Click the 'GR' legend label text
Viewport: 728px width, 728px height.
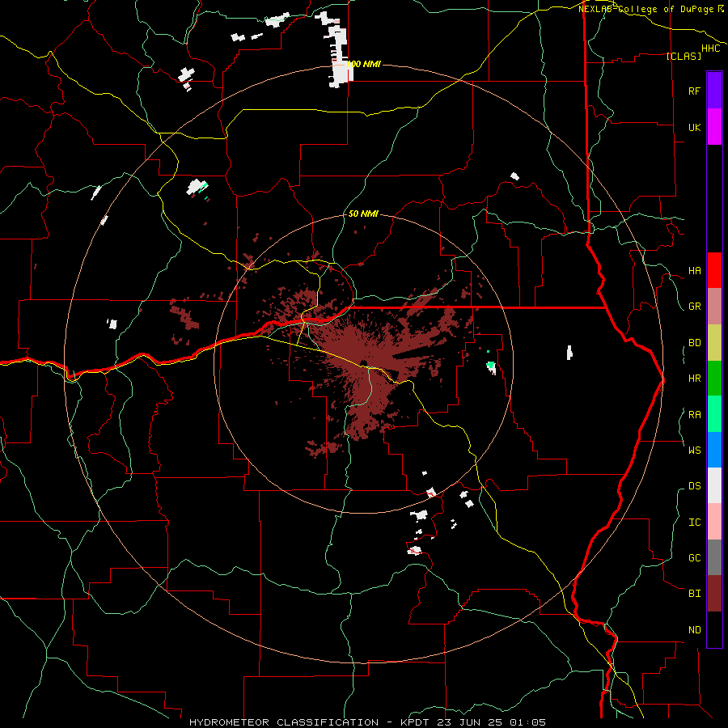point(694,307)
